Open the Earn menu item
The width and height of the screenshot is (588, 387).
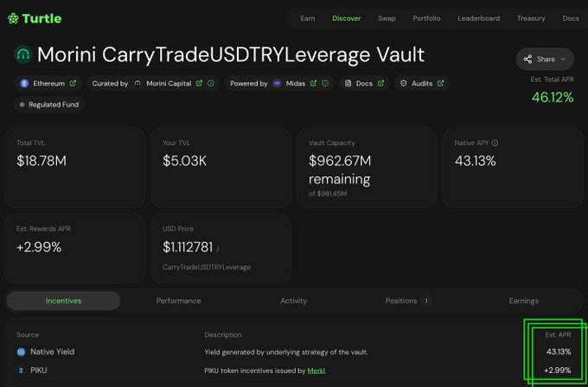(308, 18)
